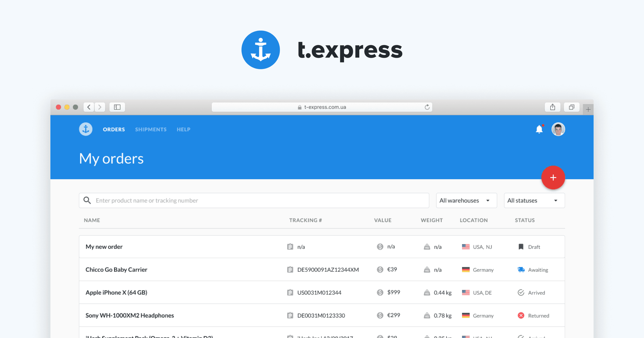Open the Apple iPhone X order row
644x338 pixels.
pos(116,292)
